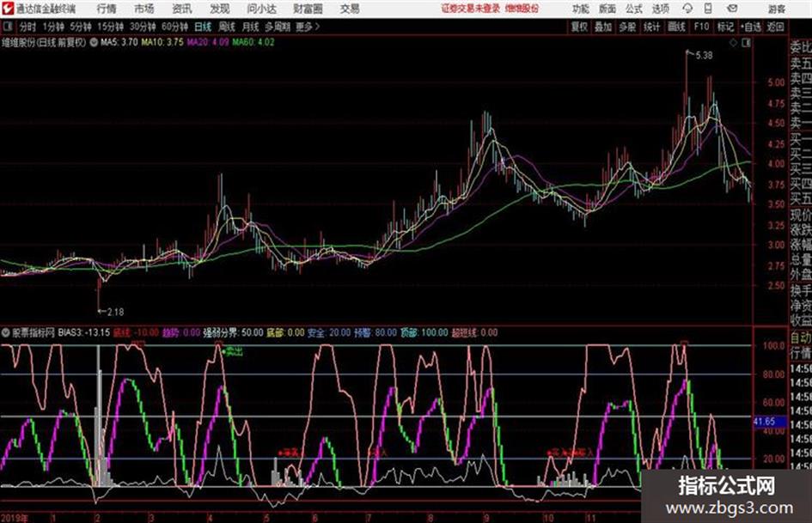Switch to the 30分钟 period tab

143,27
